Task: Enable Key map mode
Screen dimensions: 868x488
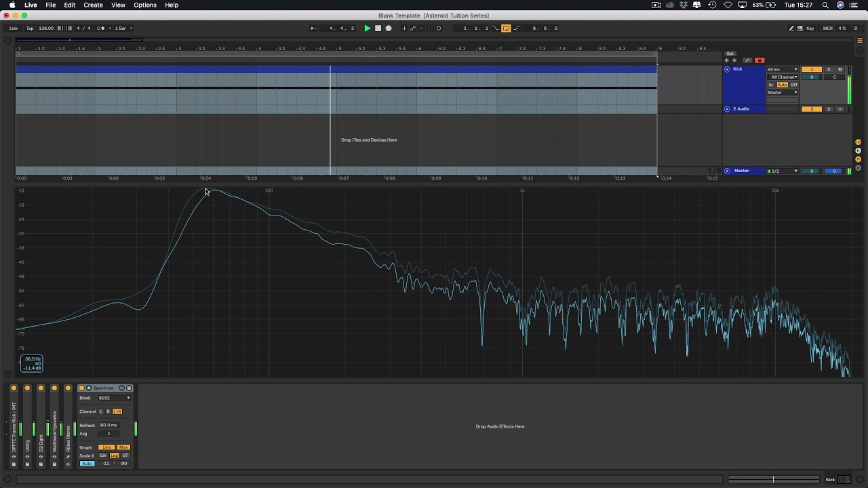Action: tap(810, 28)
